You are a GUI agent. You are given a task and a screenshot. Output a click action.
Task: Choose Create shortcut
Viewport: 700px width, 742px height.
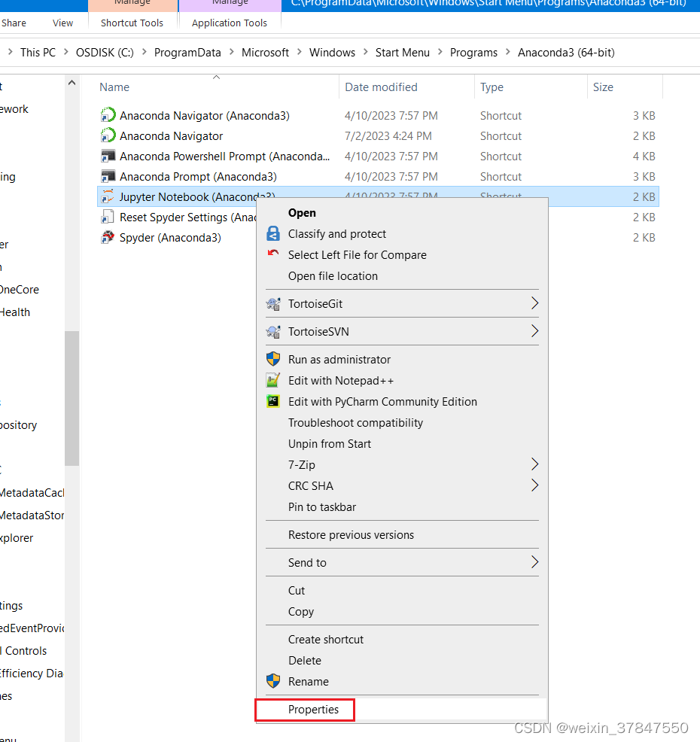pos(326,640)
